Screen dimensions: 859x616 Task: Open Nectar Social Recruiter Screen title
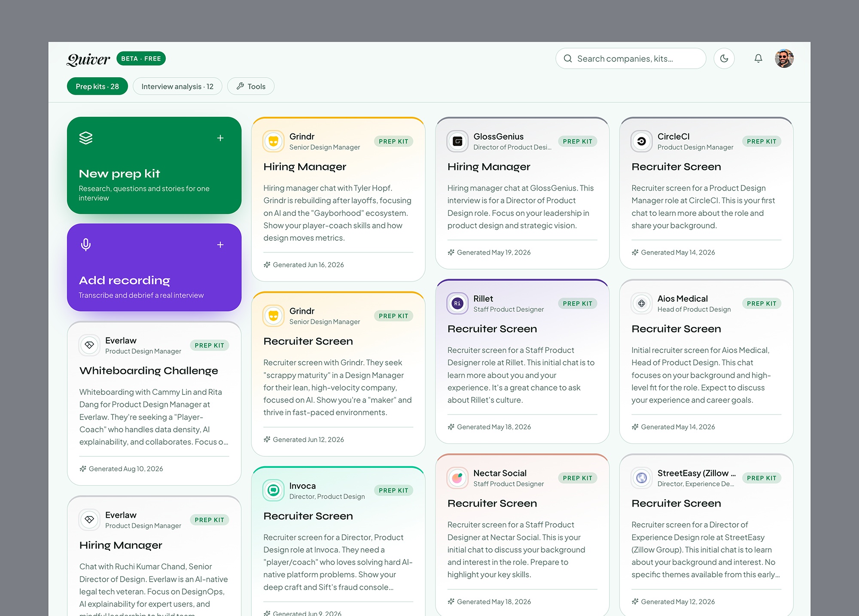click(492, 503)
